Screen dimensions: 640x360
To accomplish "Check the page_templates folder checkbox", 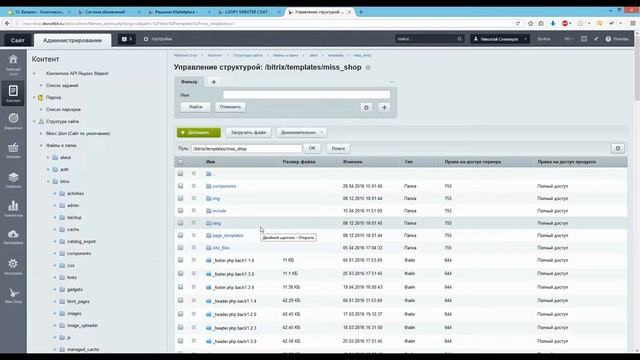I will 180,235.
